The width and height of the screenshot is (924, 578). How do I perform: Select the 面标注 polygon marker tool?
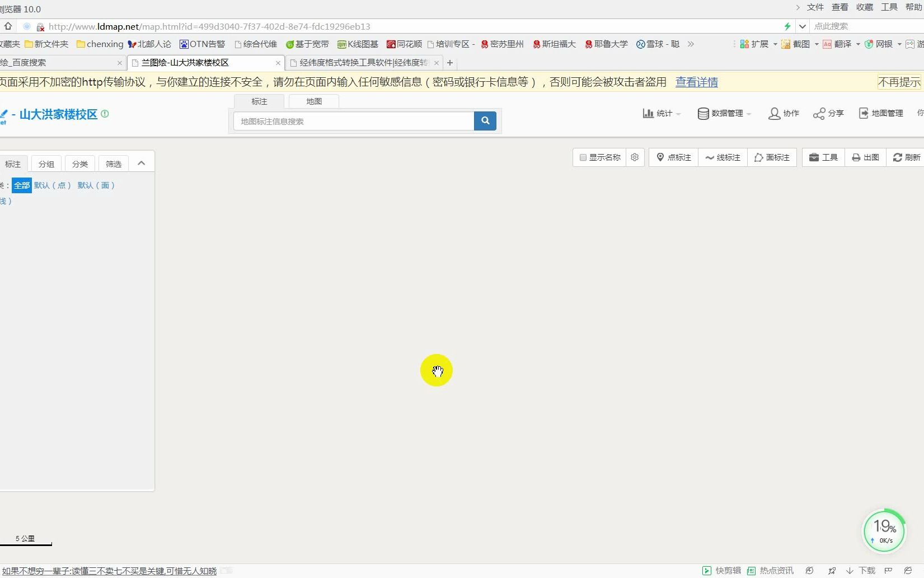point(772,157)
